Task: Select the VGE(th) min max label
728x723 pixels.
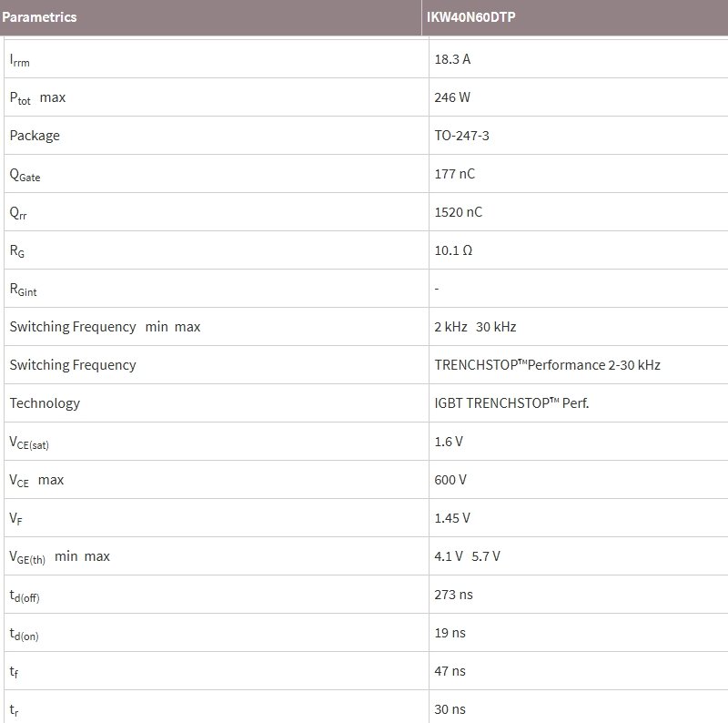Action: click(x=59, y=556)
